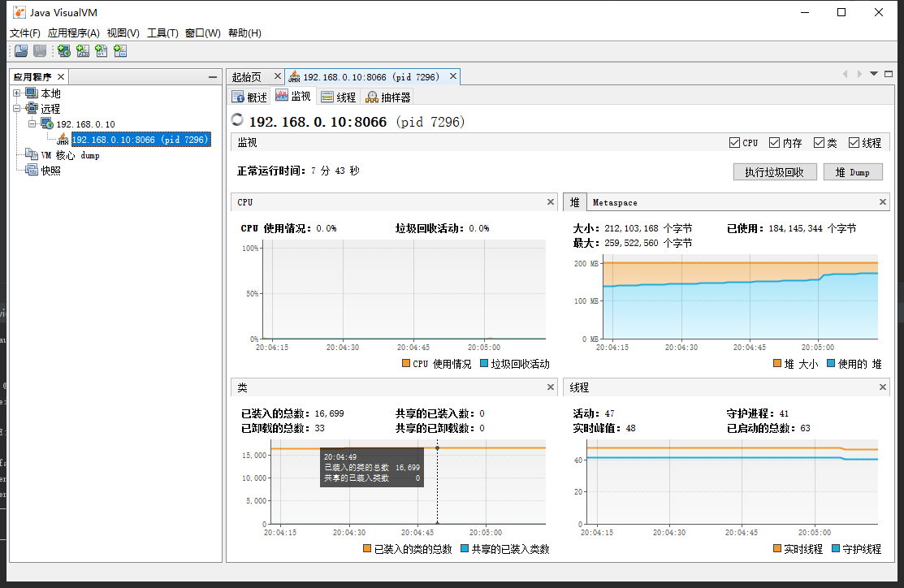
Task: Click the 监视 tab's chart icon
Action: (281, 95)
